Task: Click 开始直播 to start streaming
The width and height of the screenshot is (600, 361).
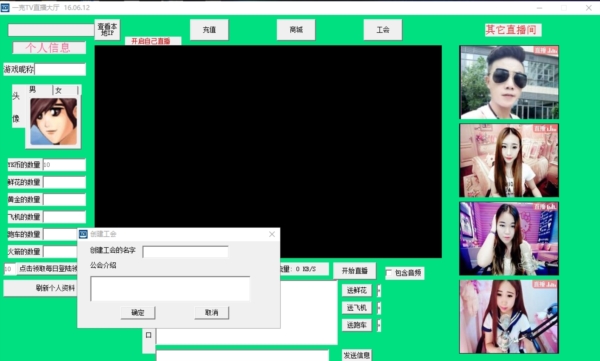Action: pos(354,271)
